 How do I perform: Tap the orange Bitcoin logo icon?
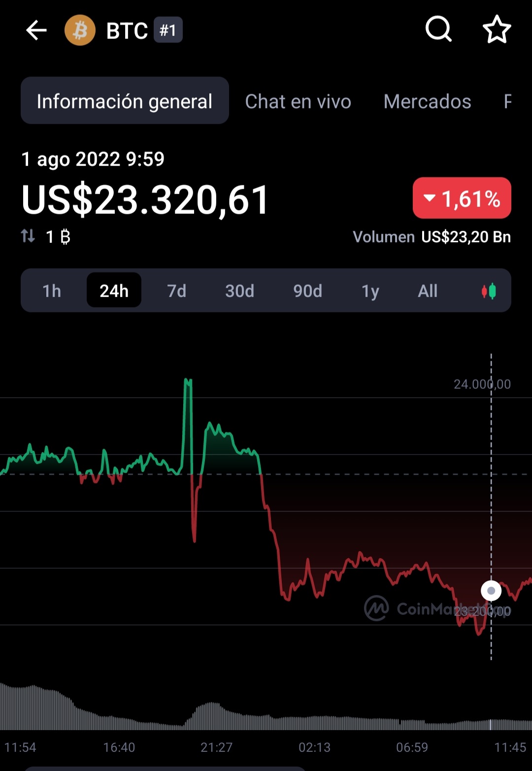point(80,31)
